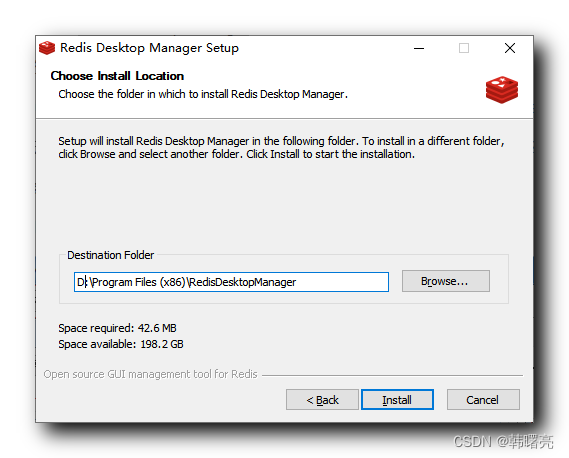Click the greyed-out maximize window button
The height and width of the screenshot is (458, 569).
(x=464, y=48)
